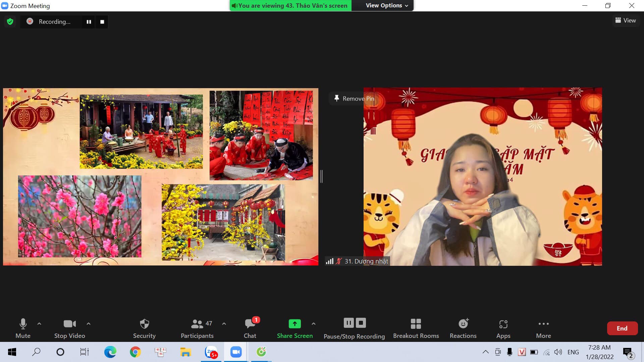Expand video options arrow next to Stop Video
Viewport: 644px width, 362px height.
(x=89, y=324)
